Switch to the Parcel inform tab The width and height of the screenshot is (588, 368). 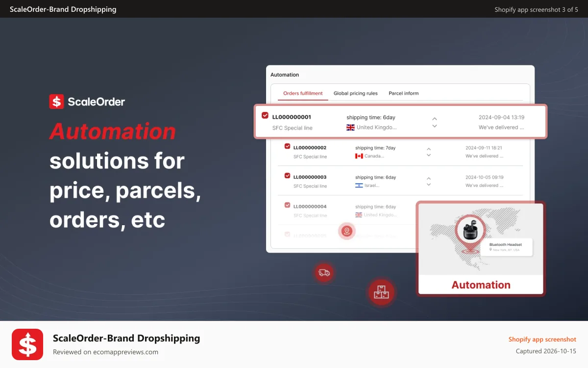(x=404, y=93)
